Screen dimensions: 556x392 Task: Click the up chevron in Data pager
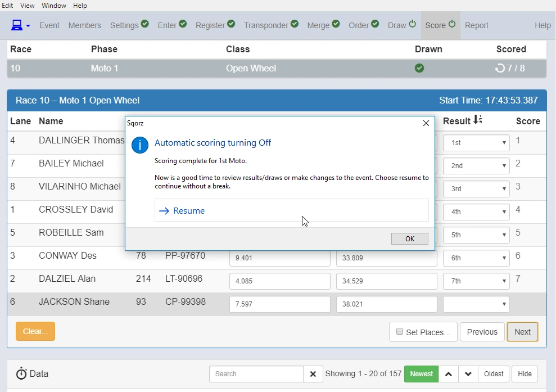pyautogui.click(x=448, y=374)
